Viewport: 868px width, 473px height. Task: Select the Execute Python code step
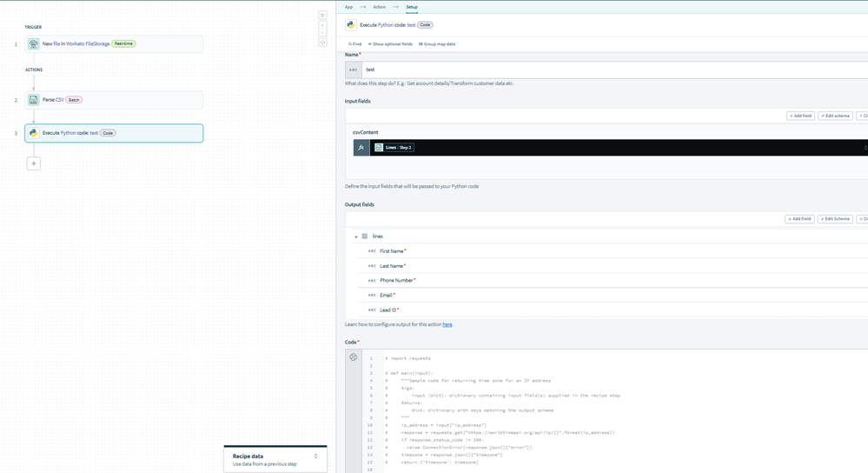pyautogui.click(x=114, y=133)
